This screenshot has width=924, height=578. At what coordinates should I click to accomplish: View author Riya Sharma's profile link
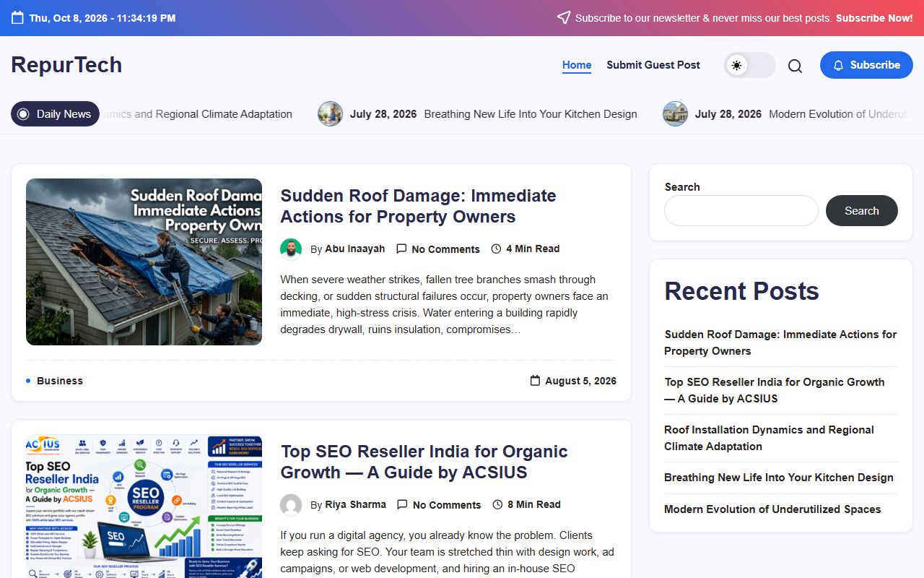(355, 505)
